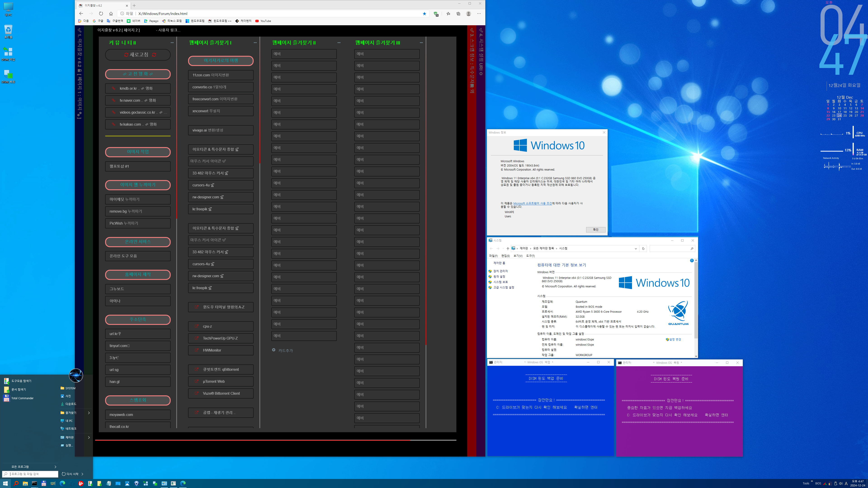The image size is (868, 488).
Task: Open the 네이버 bookmark
Action: pos(134,21)
